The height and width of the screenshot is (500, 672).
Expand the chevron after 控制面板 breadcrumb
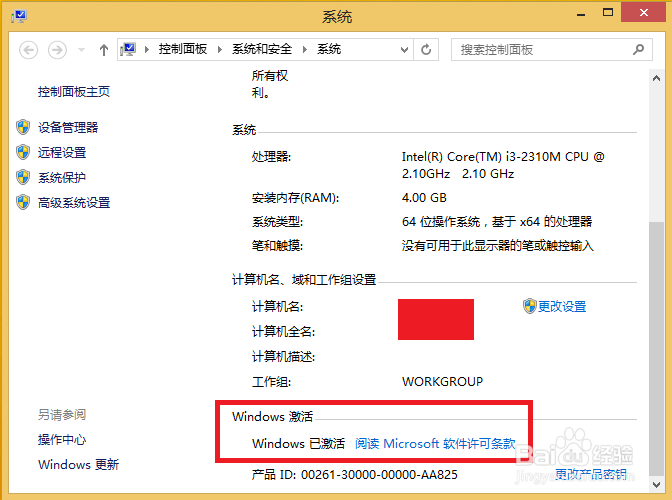pos(220,50)
